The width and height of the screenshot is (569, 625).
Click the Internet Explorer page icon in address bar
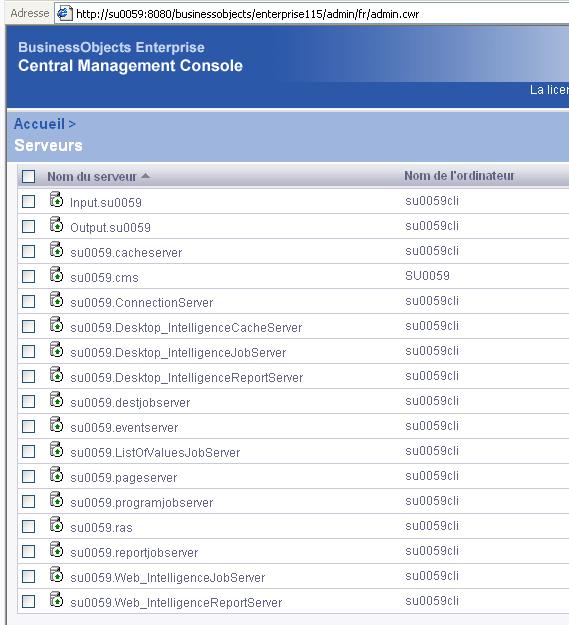pos(64,14)
